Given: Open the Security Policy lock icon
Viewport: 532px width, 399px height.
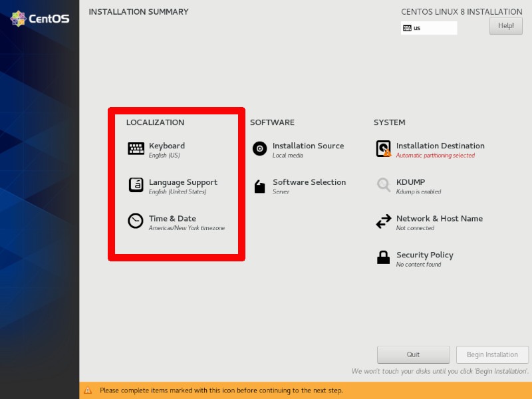Looking at the screenshot, I should (x=384, y=257).
